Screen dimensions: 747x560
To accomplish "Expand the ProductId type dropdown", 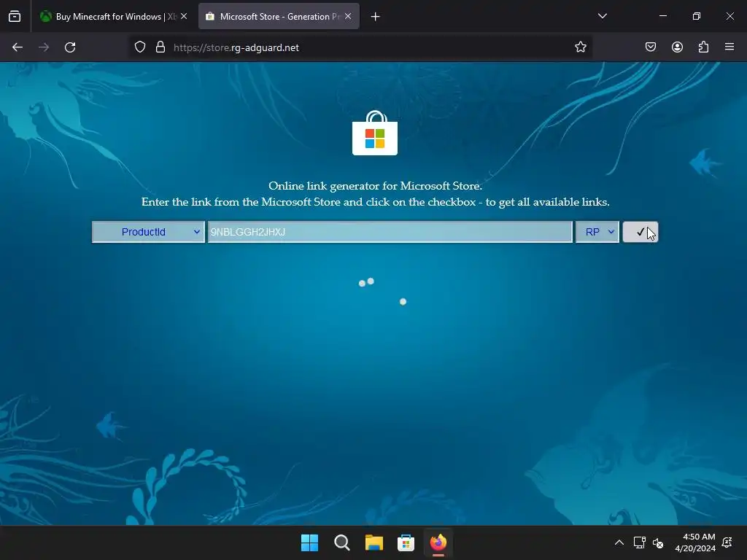I will pos(148,232).
